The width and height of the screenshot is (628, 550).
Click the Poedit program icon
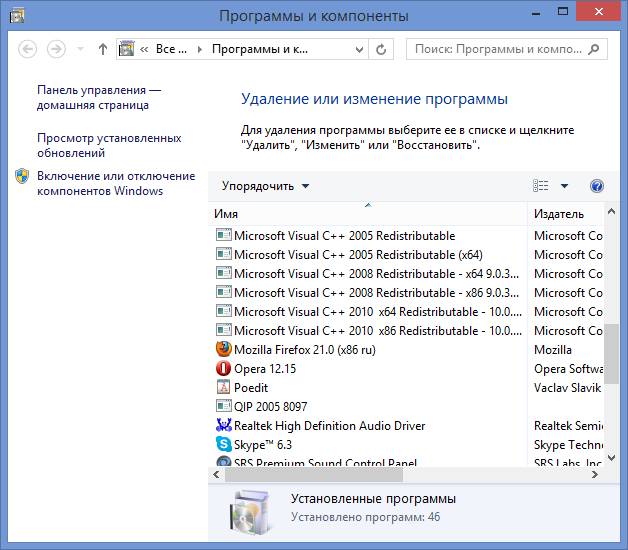(x=223, y=388)
